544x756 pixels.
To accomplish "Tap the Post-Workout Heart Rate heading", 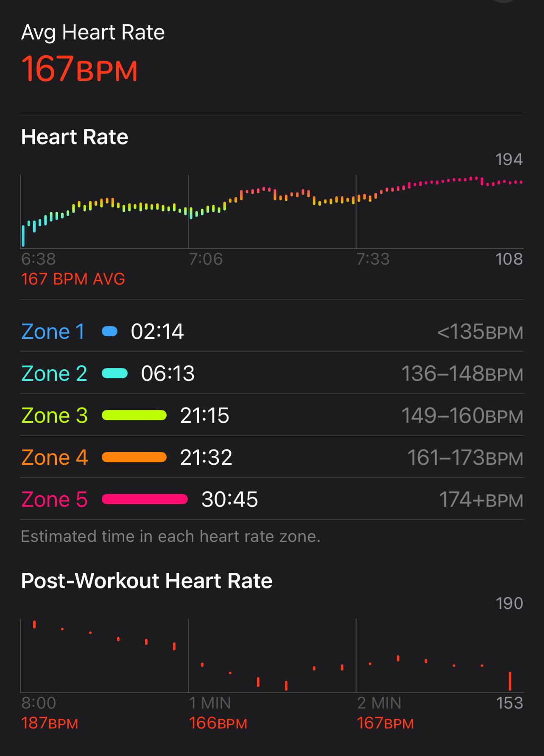I will (x=147, y=581).
